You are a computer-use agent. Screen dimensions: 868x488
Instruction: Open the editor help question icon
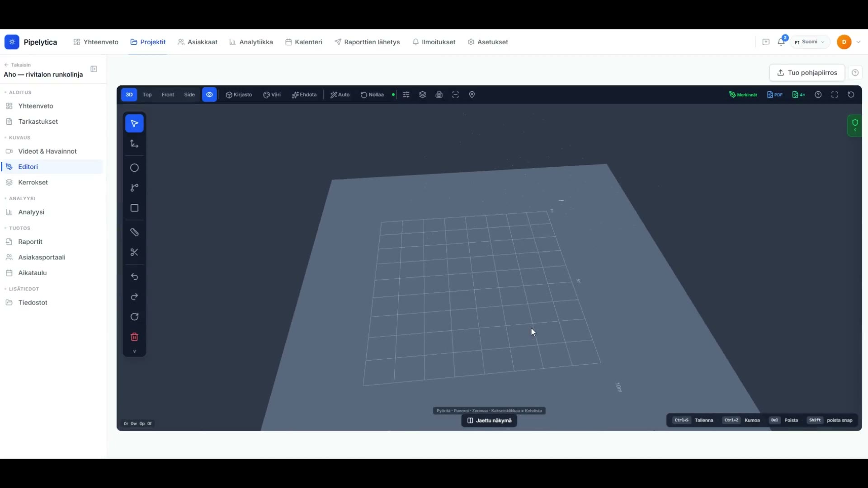coord(818,95)
